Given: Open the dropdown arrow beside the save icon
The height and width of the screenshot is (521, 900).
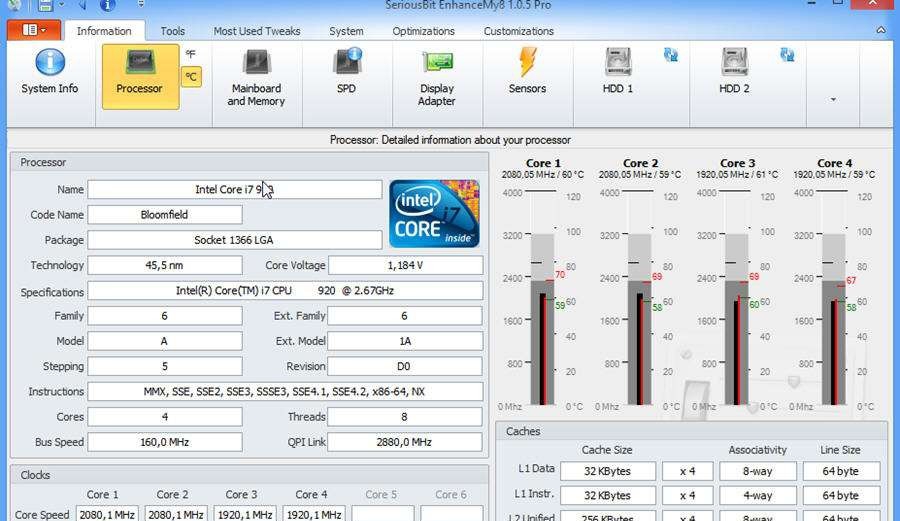Looking at the screenshot, I should [x=61, y=5].
